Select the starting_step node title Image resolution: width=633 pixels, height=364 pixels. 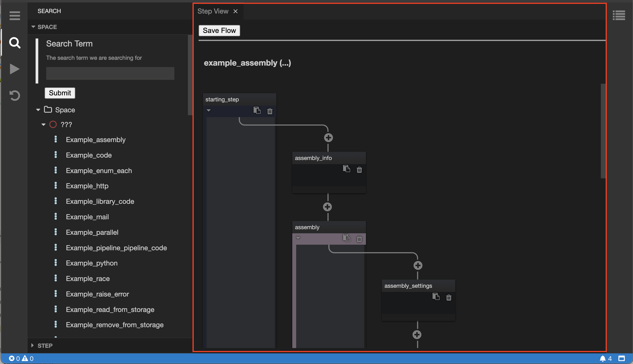[222, 99]
